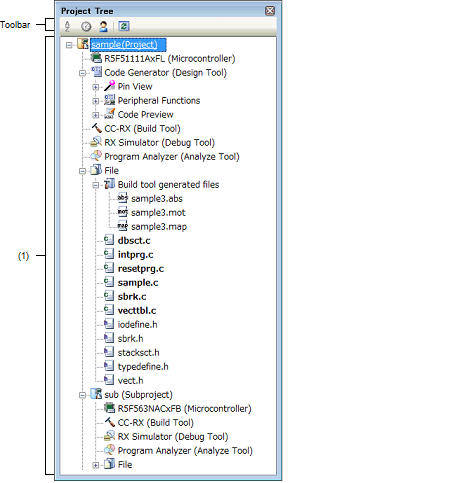
Task: Click the user icon in toolbar
Action: pyautogui.click(x=103, y=26)
